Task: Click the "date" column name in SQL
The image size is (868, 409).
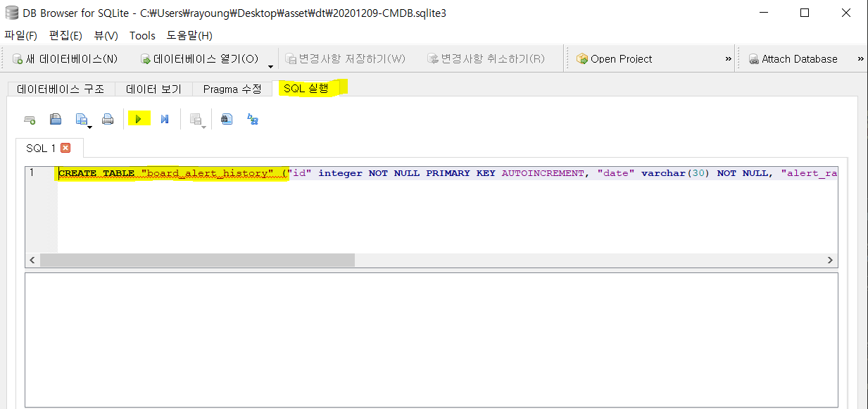Action: coord(616,173)
